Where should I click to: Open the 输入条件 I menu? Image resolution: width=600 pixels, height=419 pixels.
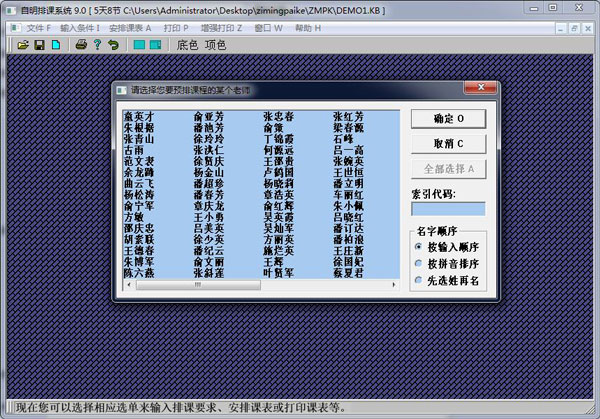81,27
